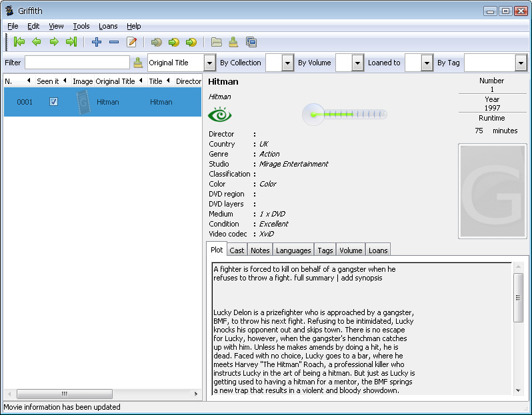Switch to the Plot tab
The width and height of the screenshot is (532, 415).
[217, 250]
